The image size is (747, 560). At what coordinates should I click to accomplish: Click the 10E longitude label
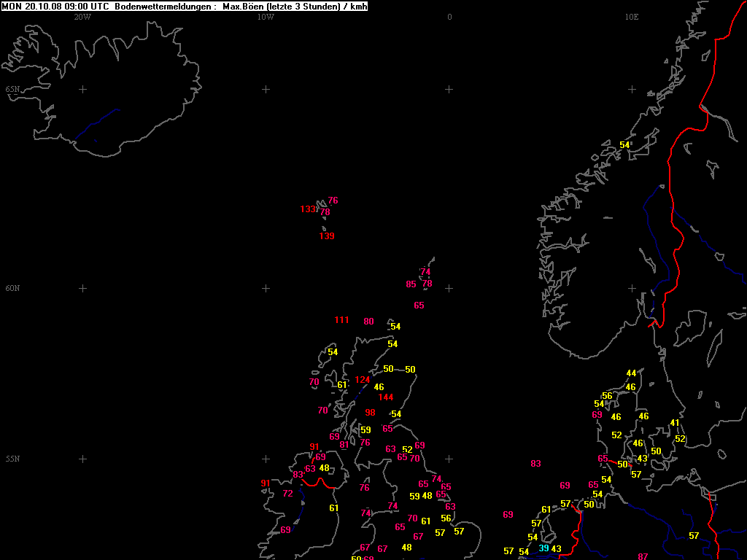click(x=632, y=17)
